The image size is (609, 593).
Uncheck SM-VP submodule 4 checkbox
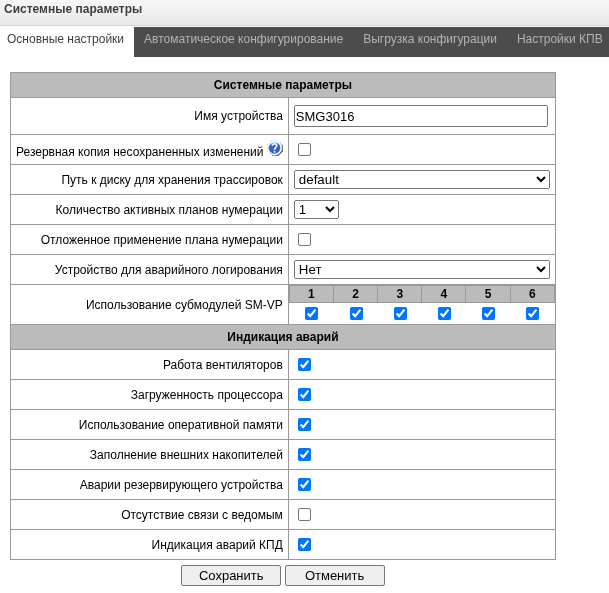tap(444, 313)
